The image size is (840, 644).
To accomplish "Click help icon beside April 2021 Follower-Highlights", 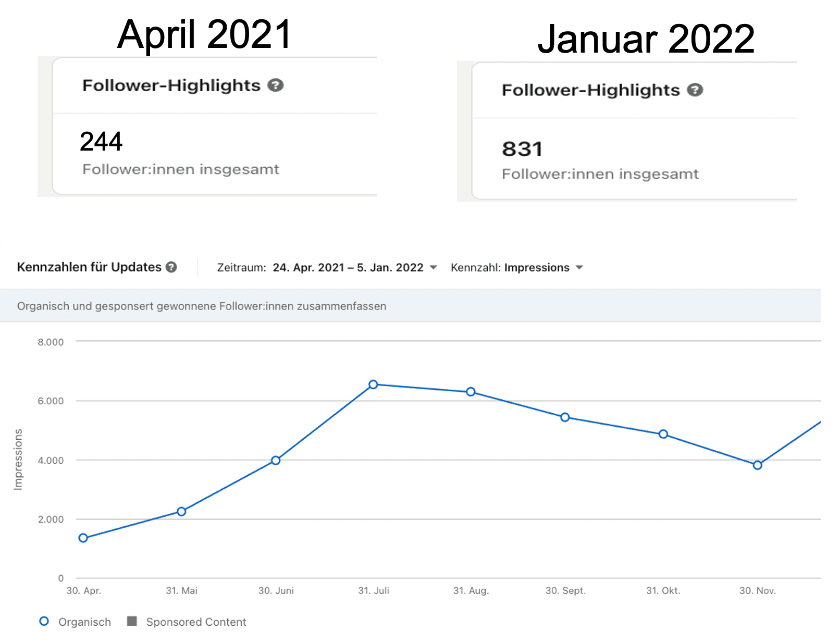I will point(275,85).
